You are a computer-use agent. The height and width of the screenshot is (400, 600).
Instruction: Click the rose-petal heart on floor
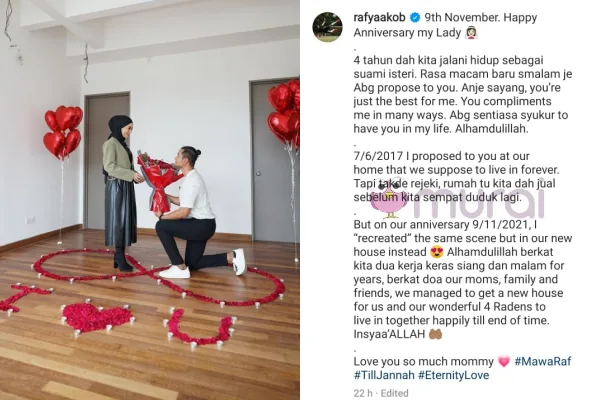(x=97, y=317)
